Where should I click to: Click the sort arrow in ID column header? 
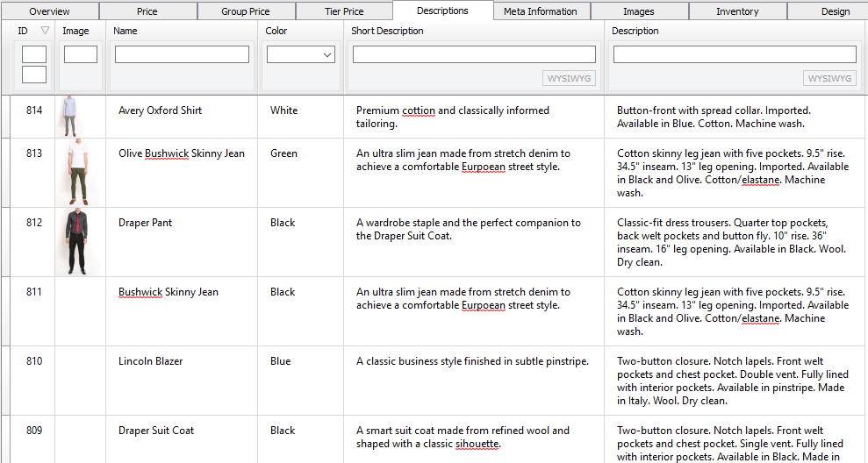[45, 31]
